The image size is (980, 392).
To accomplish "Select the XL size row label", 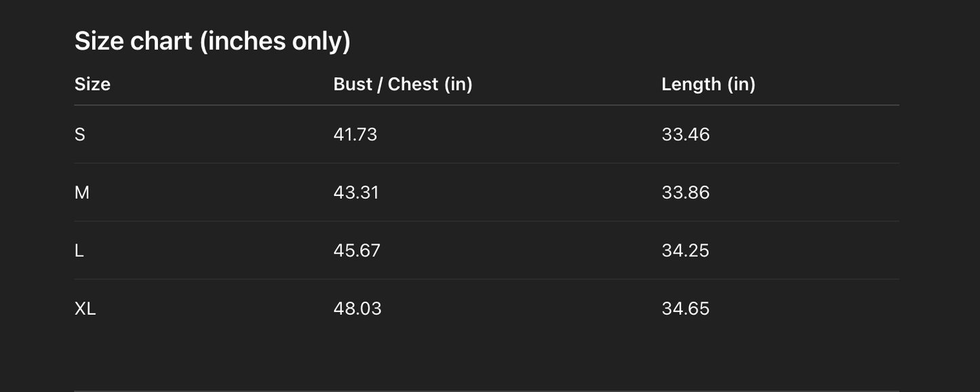I will click(x=85, y=309).
